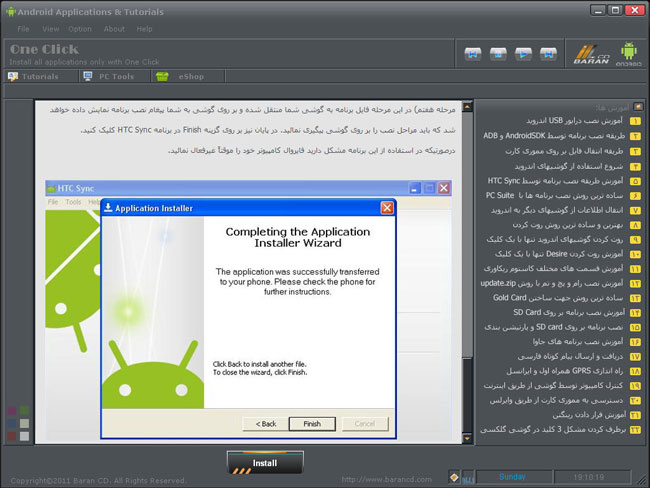
Task: Open the Help menu
Action: (144, 29)
